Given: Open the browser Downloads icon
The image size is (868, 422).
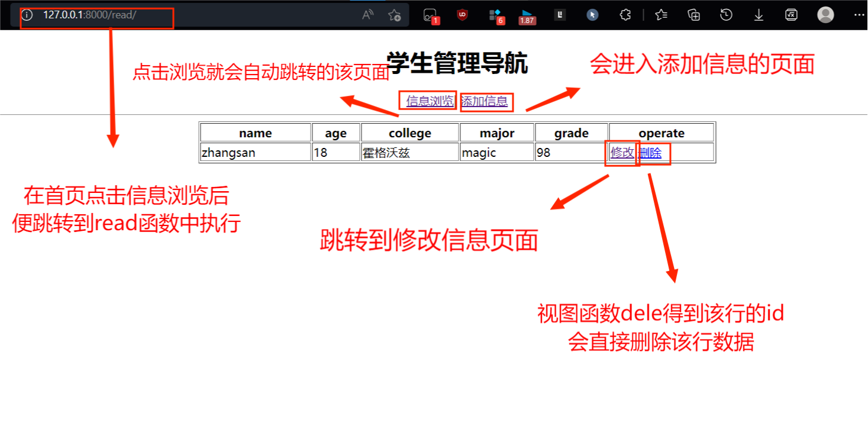Looking at the screenshot, I should (759, 14).
